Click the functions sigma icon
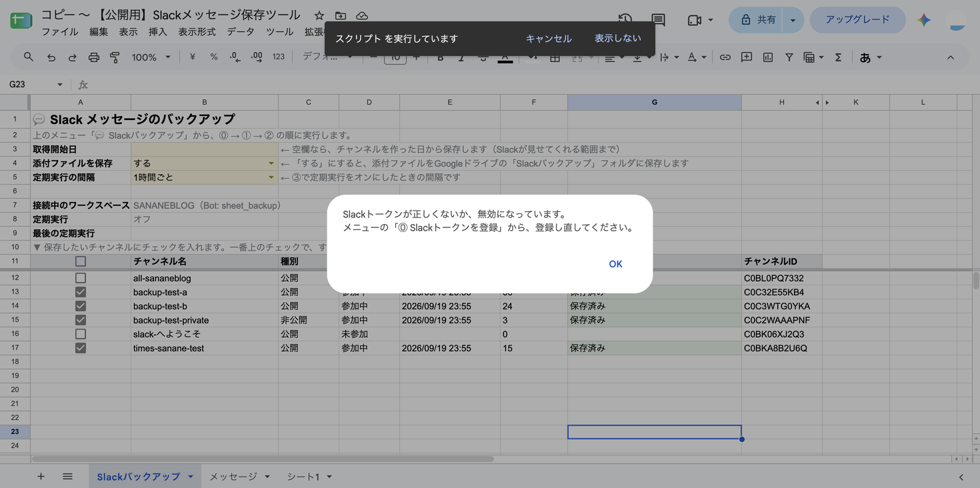Viewport: 980px width, 488px height. click(838, 57)
